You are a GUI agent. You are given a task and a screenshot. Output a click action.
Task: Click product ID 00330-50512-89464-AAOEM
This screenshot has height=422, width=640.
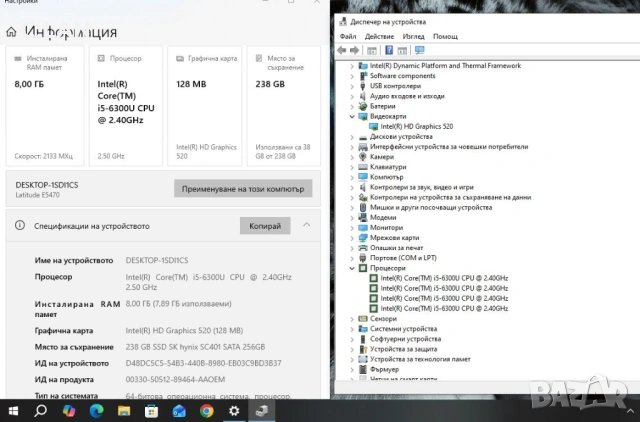[x=175, y=380]
